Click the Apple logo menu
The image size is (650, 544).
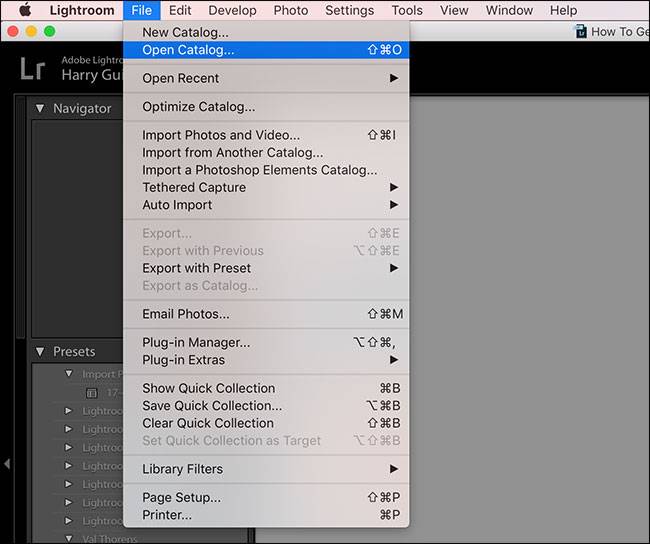(24, 10)
